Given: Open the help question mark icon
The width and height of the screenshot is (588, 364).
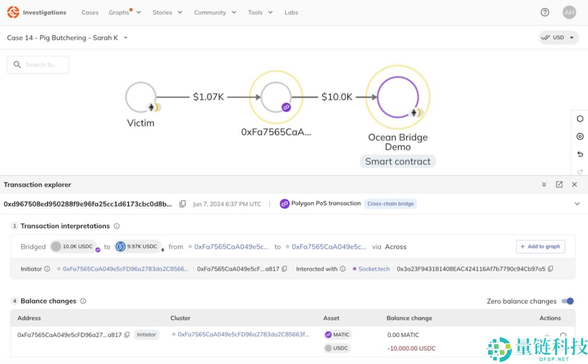Looking at the screenshot, I should pyautogui.click(x=545, y=12).
